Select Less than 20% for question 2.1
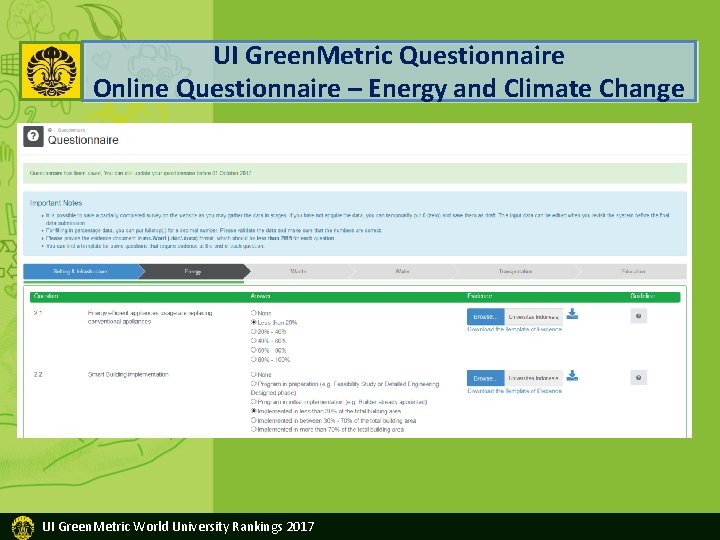 [253, 322]
